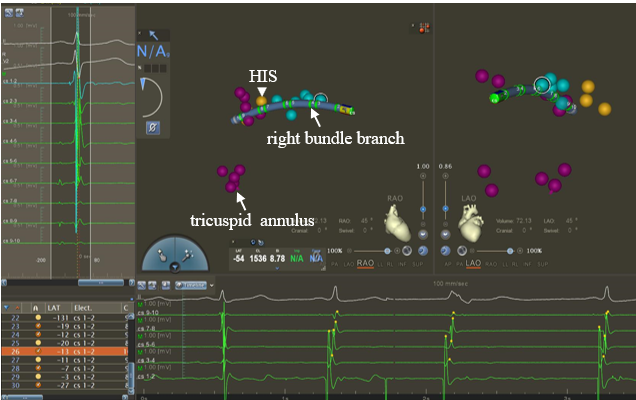Click the value 8.78 in the readout
This screenshot has height=400, width=636.
coord(277,258)
